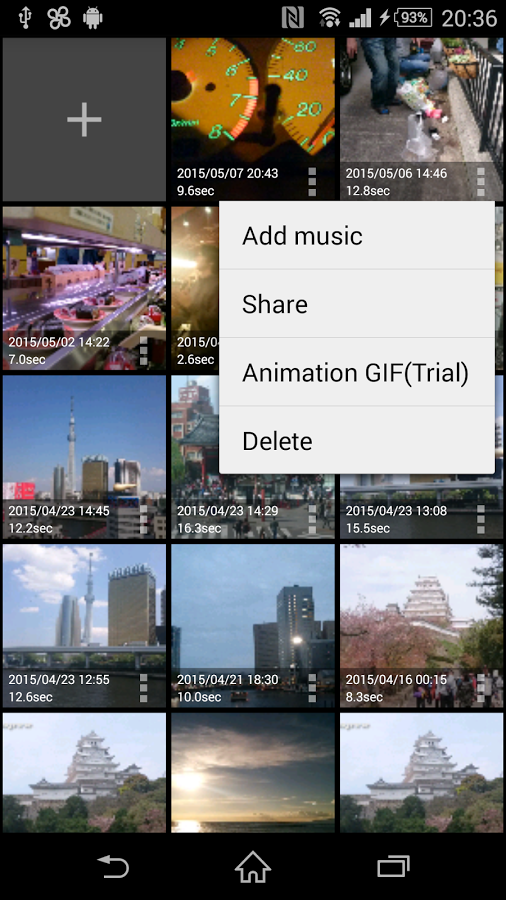Tap the NFC status bar icon
This screenshot has width=506, height=900.
coord(293,18)
